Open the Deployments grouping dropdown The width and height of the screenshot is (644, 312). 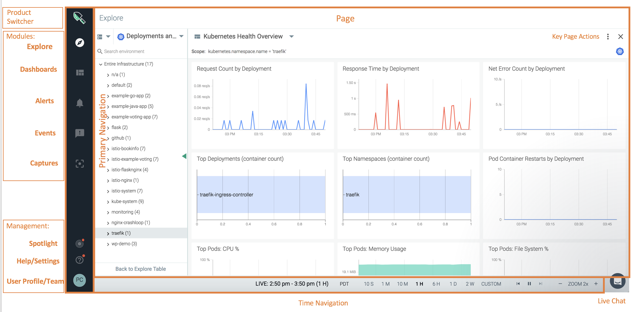[150, 36]
